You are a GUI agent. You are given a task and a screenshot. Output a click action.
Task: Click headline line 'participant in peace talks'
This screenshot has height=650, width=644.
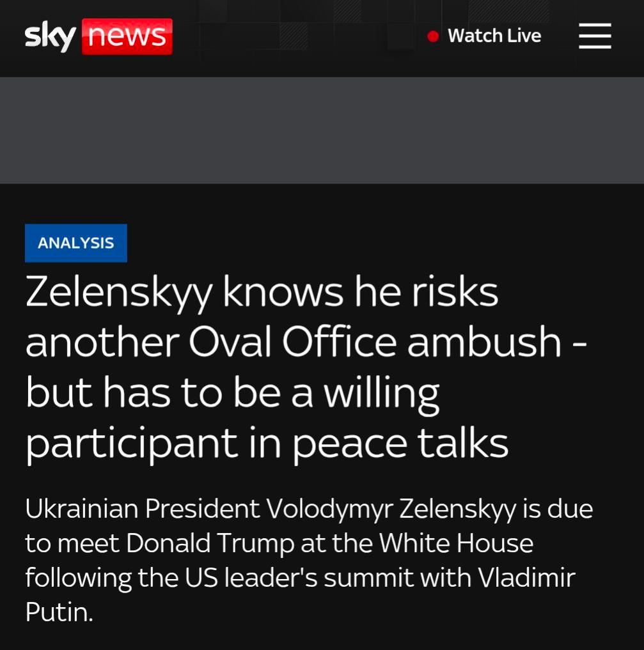267,444
